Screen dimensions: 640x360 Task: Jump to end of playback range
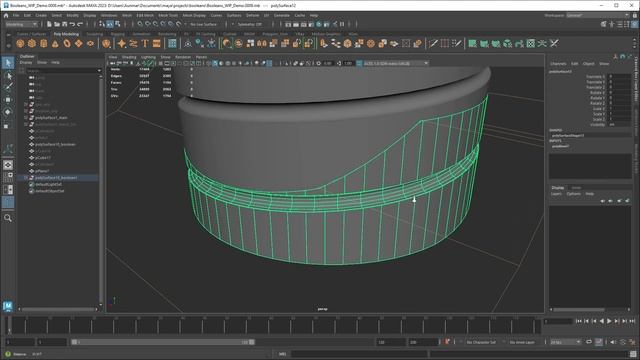point(632,321)
